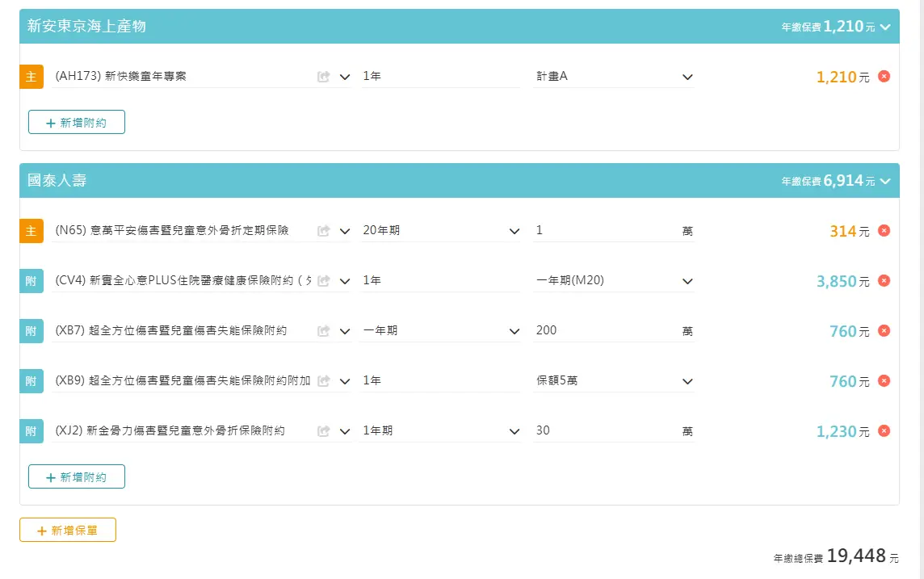Collapse the 國泰人壽 section chevron

885,182
